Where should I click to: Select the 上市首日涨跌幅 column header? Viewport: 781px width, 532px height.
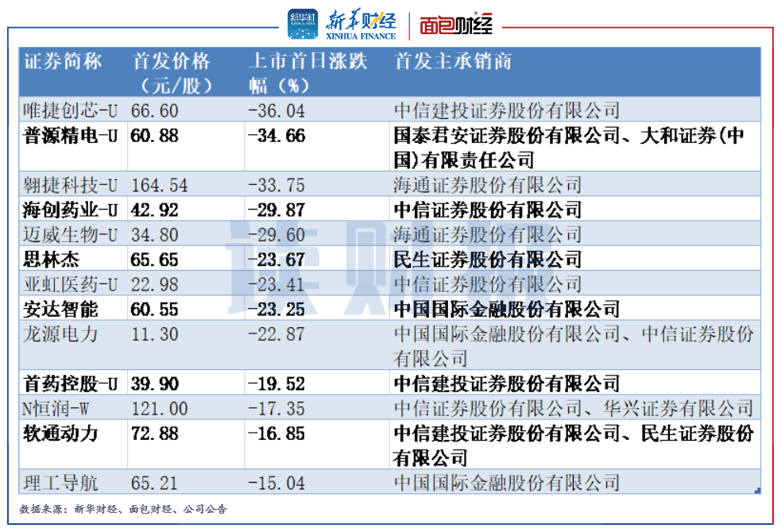308,72
